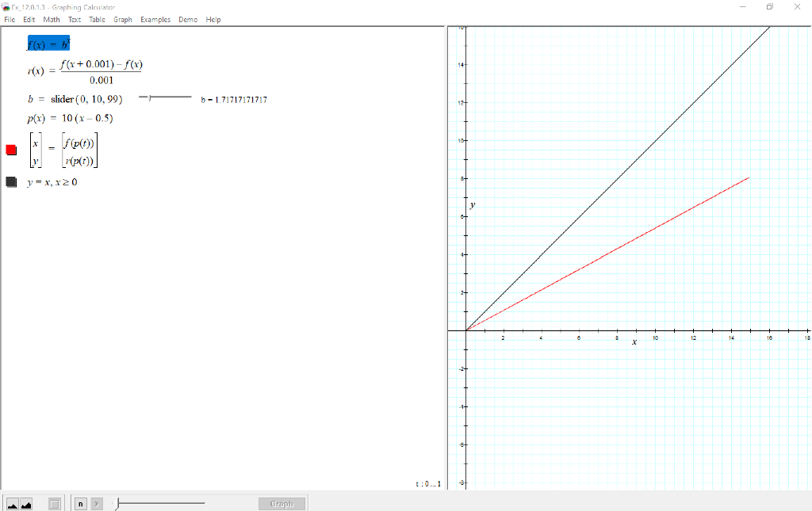Select the 3D graph view icon
The width and height of the screenshot is (812, 511).
coord(25,503)
